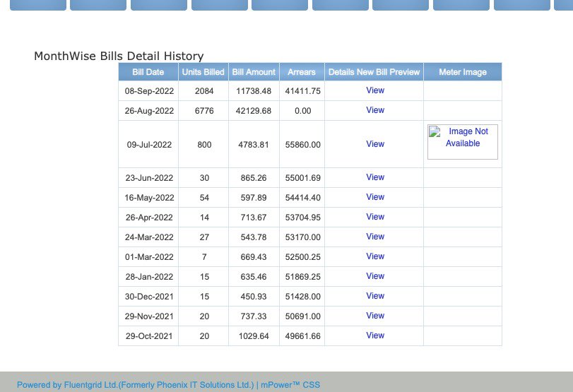Viewport: 573px width, 392px height.
Task: Select the 26-Apr-2022 date cell
Action: point(149,218)
